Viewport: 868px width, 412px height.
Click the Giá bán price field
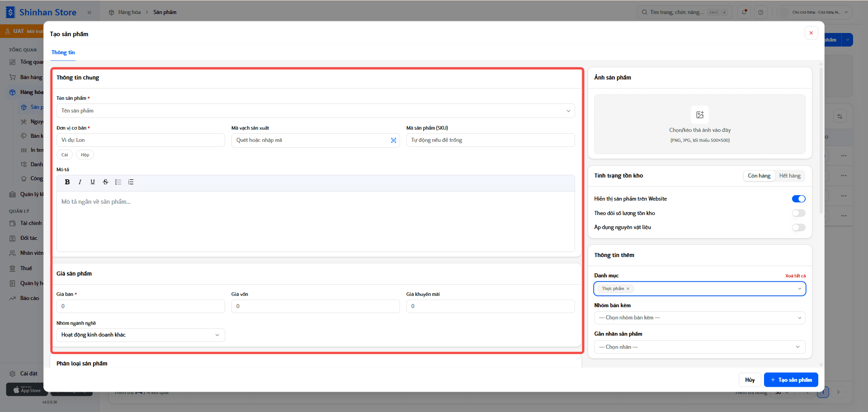point(141,306)
